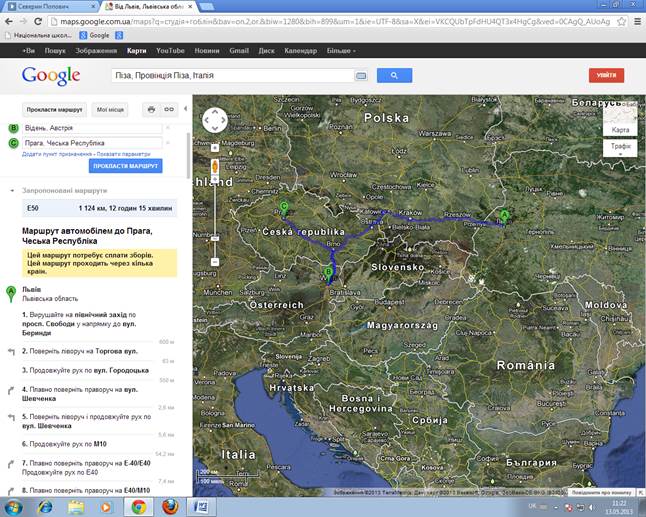646x517 pixels.
Task: Open Пошук in Google bar
Action: (55, 51)
